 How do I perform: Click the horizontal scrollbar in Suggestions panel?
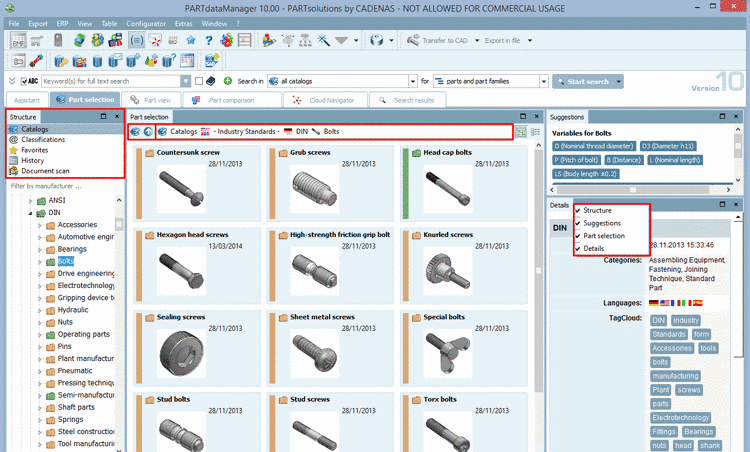tap(633, 190)
